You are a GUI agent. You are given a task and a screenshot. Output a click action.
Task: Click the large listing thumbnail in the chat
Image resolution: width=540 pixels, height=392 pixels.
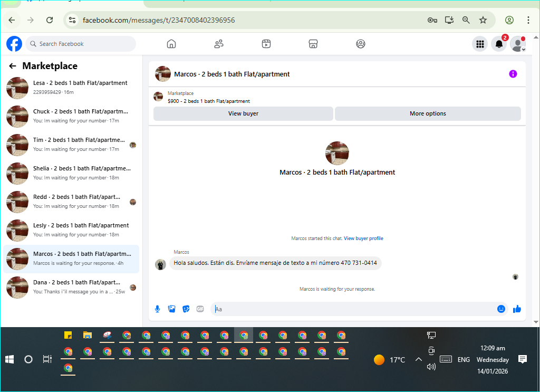[x=337, y=153]
